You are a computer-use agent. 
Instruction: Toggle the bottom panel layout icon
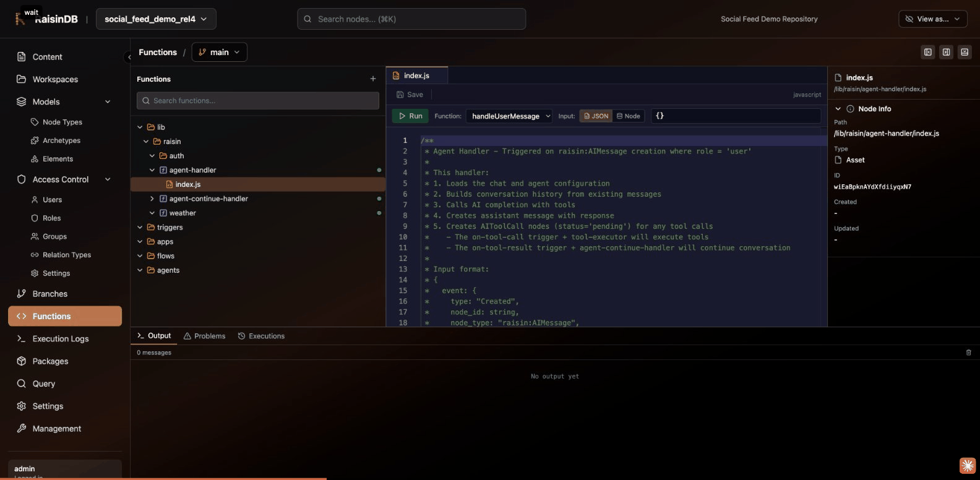[965, 53]
